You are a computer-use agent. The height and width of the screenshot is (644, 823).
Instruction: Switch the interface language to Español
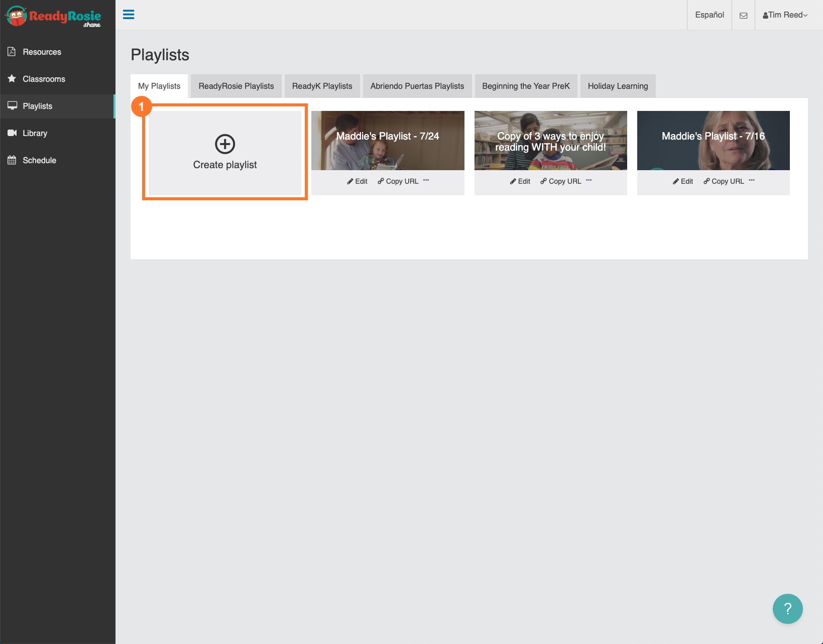click(x=709, y=15)
